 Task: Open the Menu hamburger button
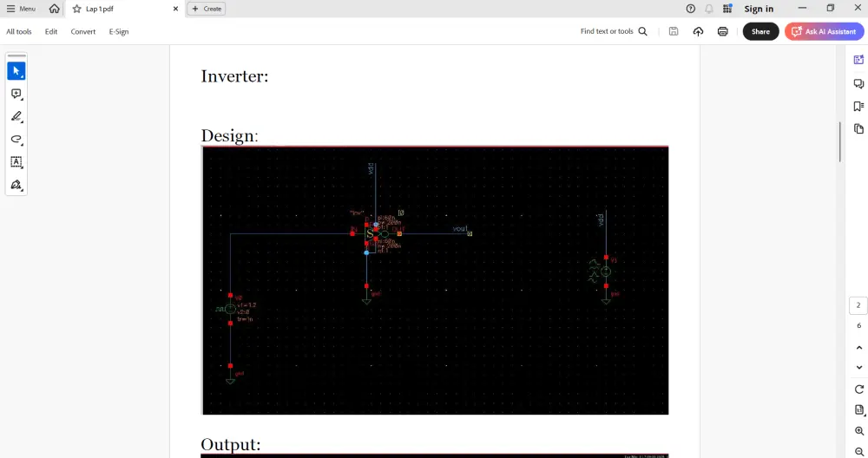(x=21, y=9)
